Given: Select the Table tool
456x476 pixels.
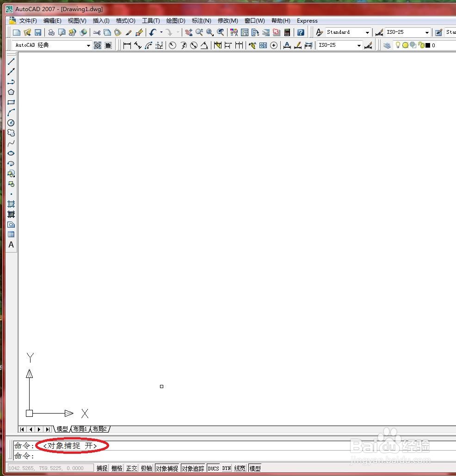Looking at the screenshot, I should point(11,235).
